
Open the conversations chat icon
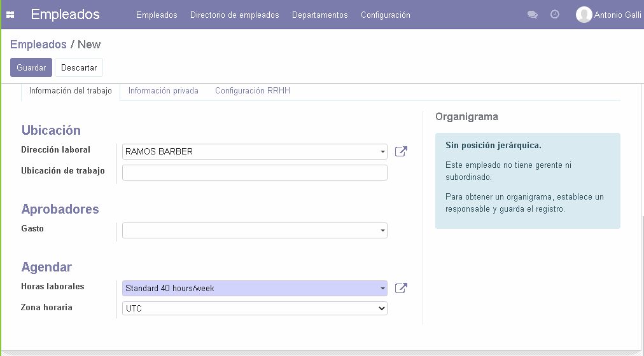pyautogui.click(x=532, y=15)
